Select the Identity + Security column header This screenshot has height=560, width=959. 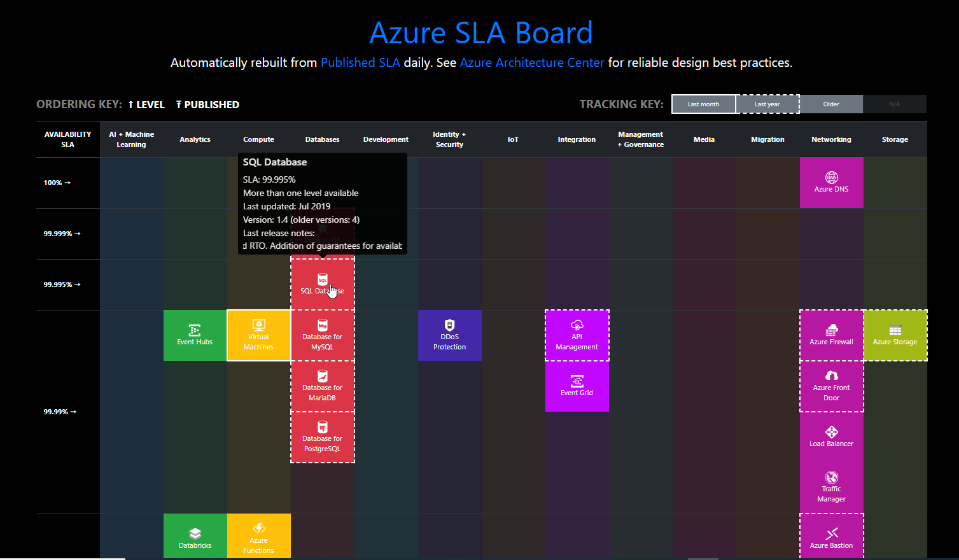tap(449, 139)
